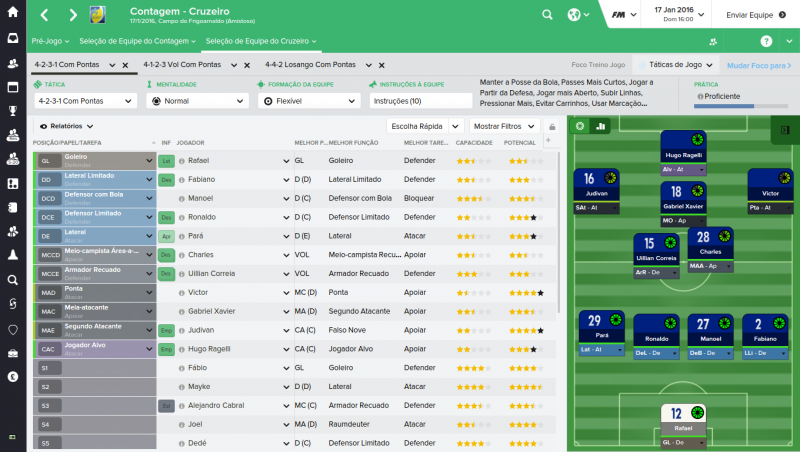Image resolution: width=800 pixels, height=452 pixels.
Task: Expand the Flexível team shape dropdown
Action: 310,101
